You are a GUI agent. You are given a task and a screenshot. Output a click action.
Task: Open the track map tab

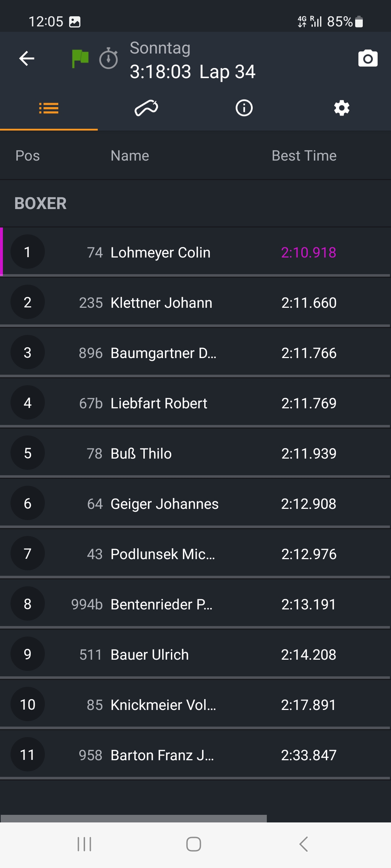[146, 108]
